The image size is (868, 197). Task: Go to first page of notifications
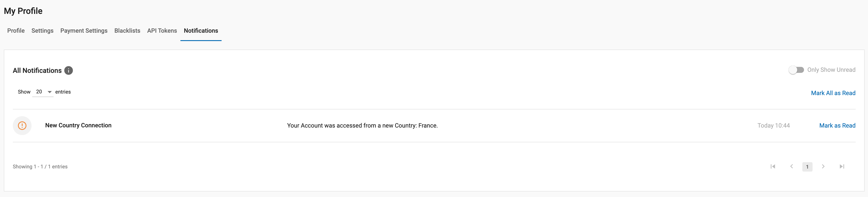773,167
